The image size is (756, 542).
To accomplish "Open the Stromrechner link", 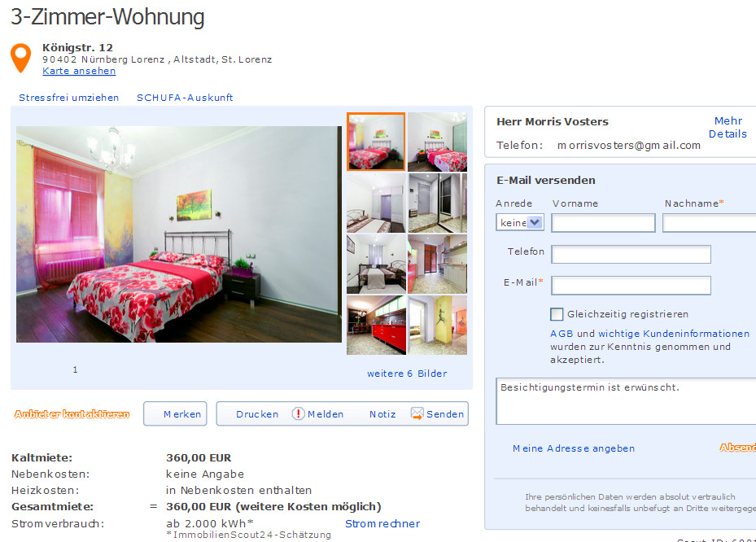I will pyautogui.click(x=382, y=523).
